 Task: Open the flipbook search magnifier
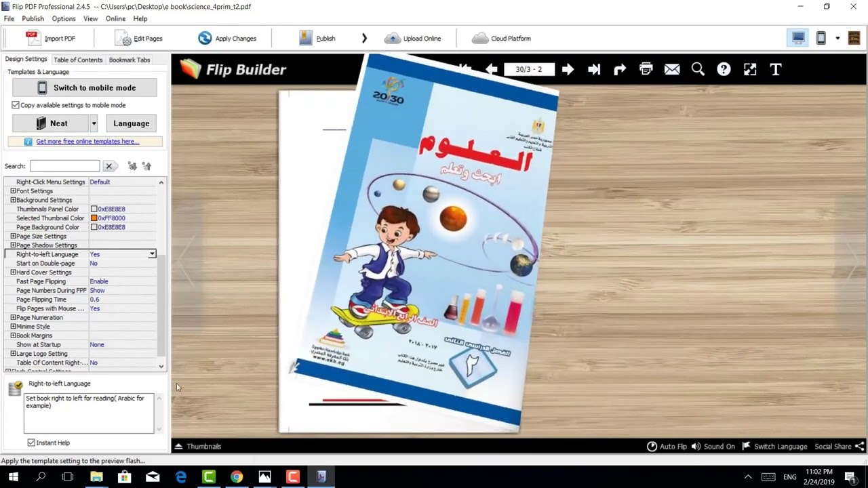tap(698, 69)
